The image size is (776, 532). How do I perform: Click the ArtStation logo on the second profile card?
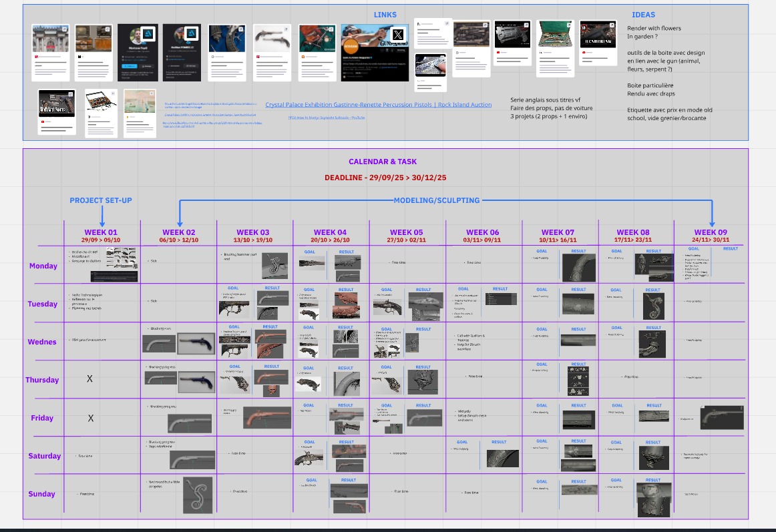click(192, 33)
